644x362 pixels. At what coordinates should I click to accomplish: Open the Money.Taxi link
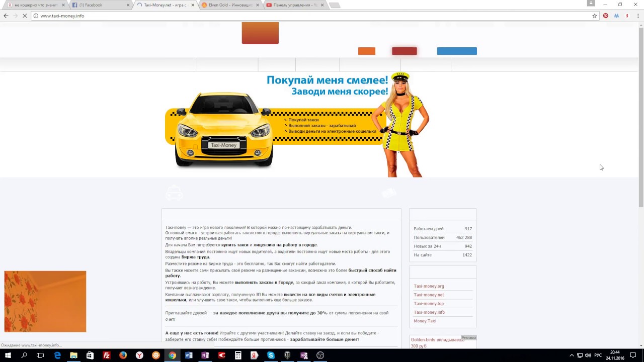(x=425, y=321)
